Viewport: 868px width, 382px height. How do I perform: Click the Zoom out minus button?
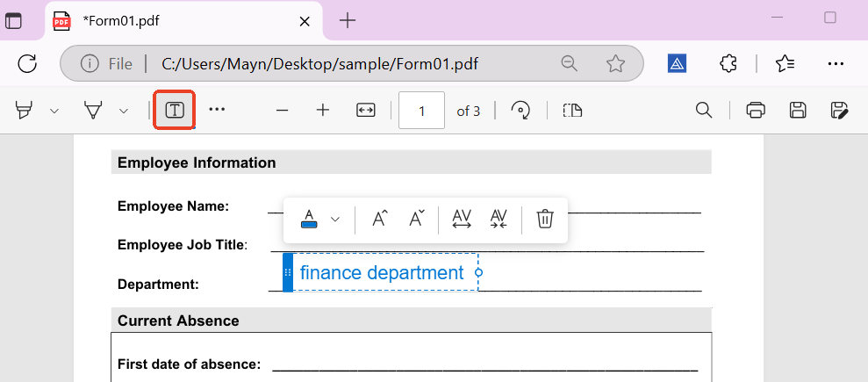[x=282, y=110]
